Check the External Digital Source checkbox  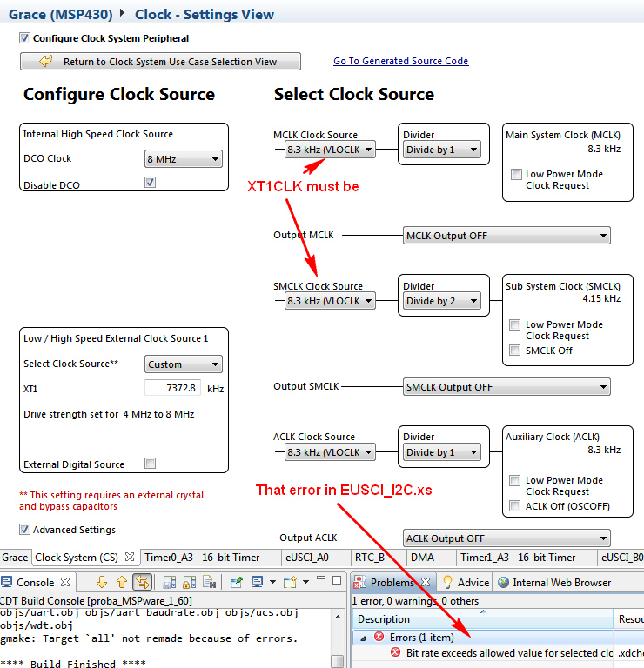pos(150,463)
